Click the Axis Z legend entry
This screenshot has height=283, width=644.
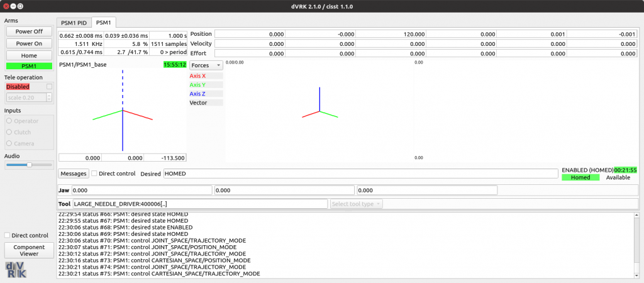click(x=206, y=94)
